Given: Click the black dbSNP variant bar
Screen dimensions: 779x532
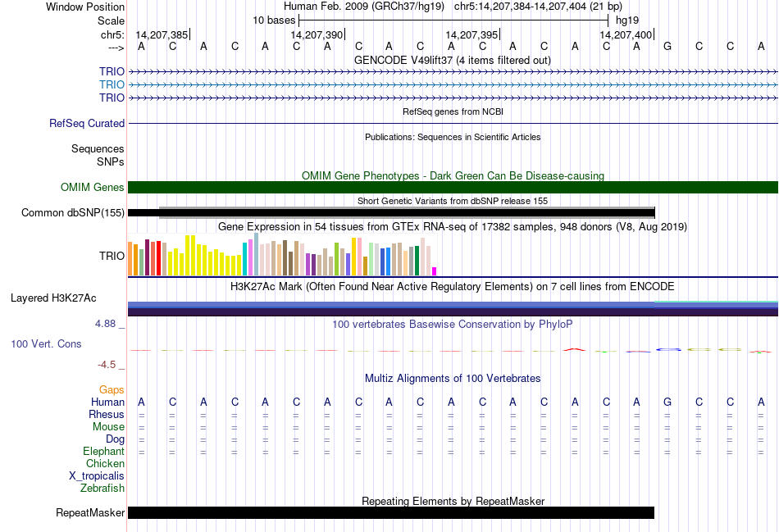Looking at the screenshot, I should (x=391, y=213).
